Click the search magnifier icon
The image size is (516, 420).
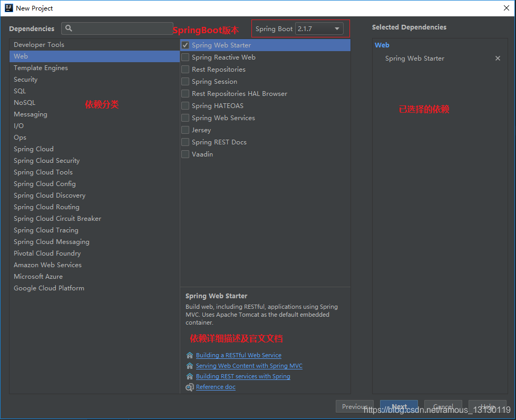[x=69, y=28]
